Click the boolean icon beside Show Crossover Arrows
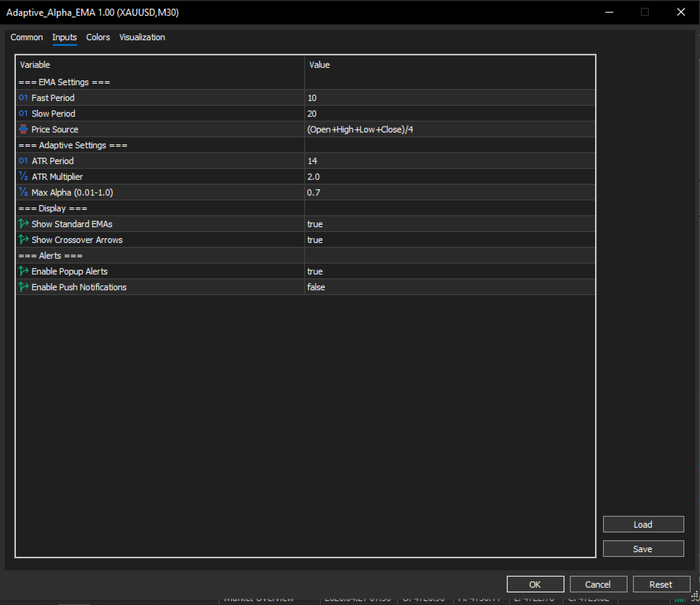700x605 pixels. (23, 240)
